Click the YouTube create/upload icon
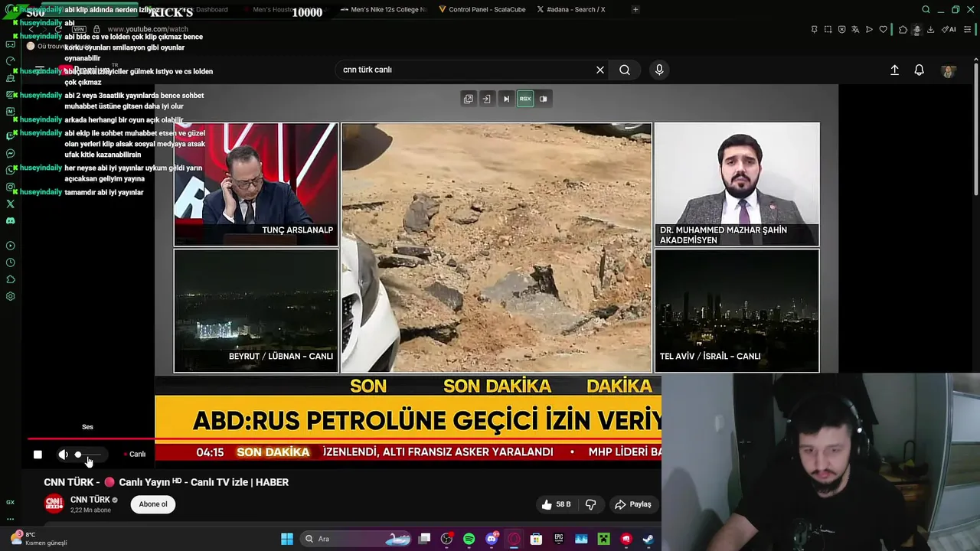This screenshot has height=551, width=980. (894, 70)
